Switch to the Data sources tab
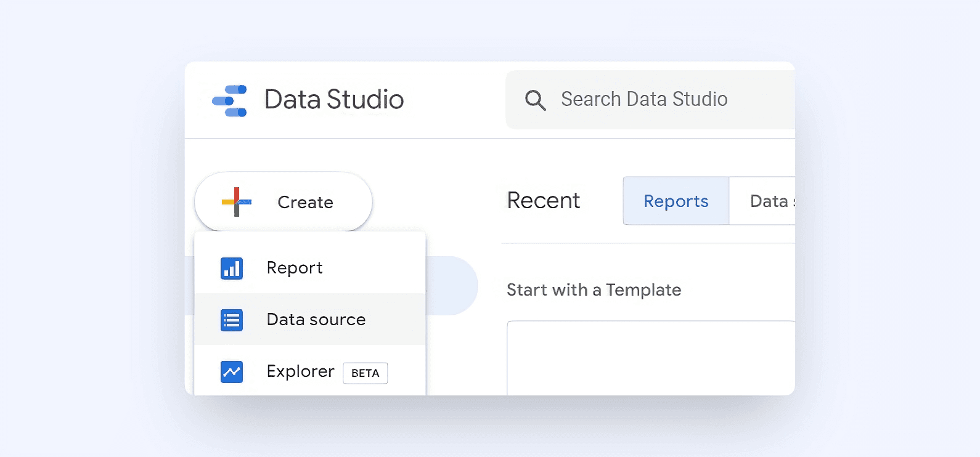Screen dimensions: 980x457 point(762,201)
